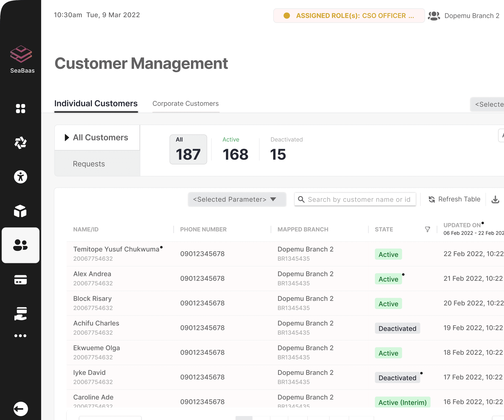The image size is (504, 420).
Task: Open the Requests tab
Action: click(89, 164)
